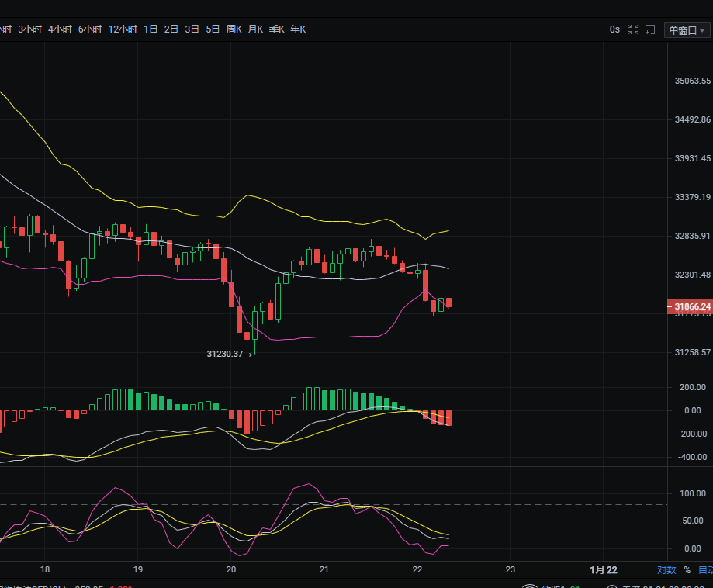The height and width of the screenshot is (588, 713).
Task: Switch to the 12小时 timeframe
Action: [x=123, y=29]
